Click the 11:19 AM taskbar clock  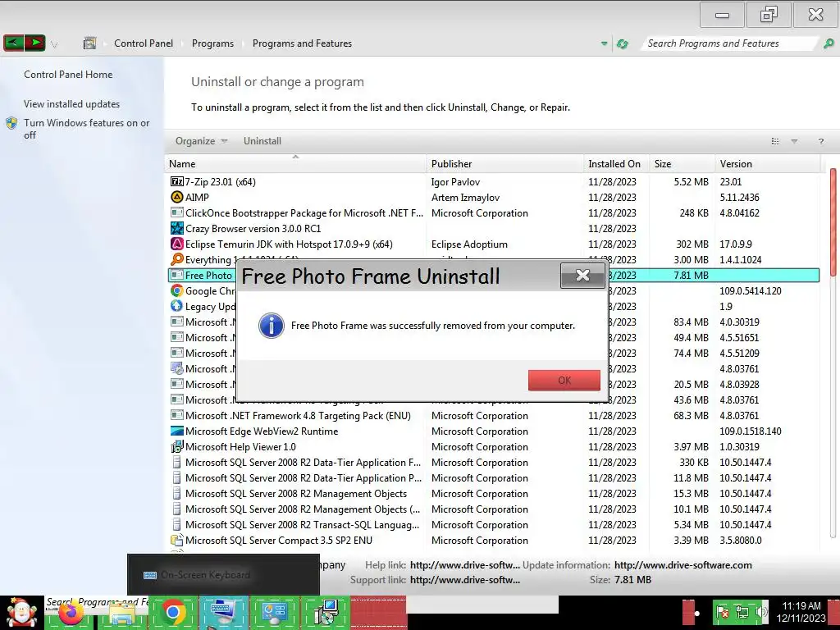tap(801, 612)
